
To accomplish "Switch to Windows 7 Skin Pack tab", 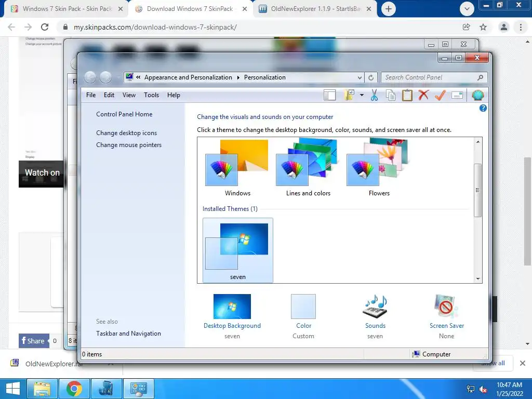I will [x=66, y=9].
